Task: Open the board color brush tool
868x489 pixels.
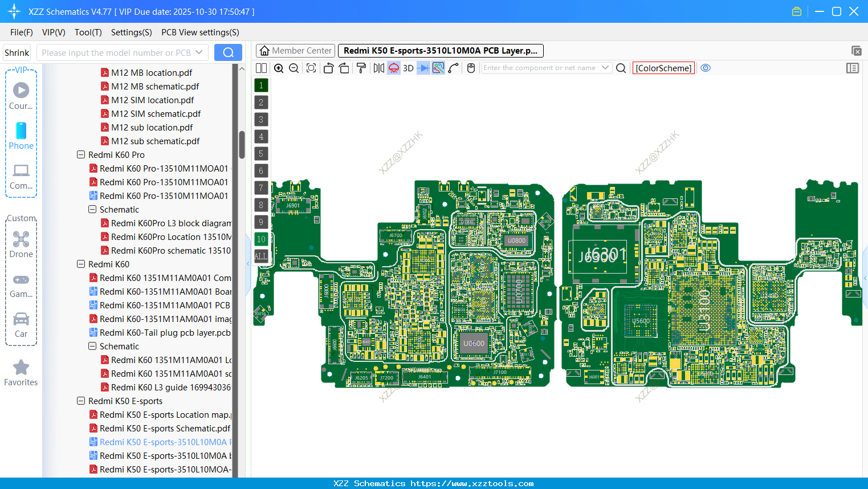Action: (x=361, y=68)
